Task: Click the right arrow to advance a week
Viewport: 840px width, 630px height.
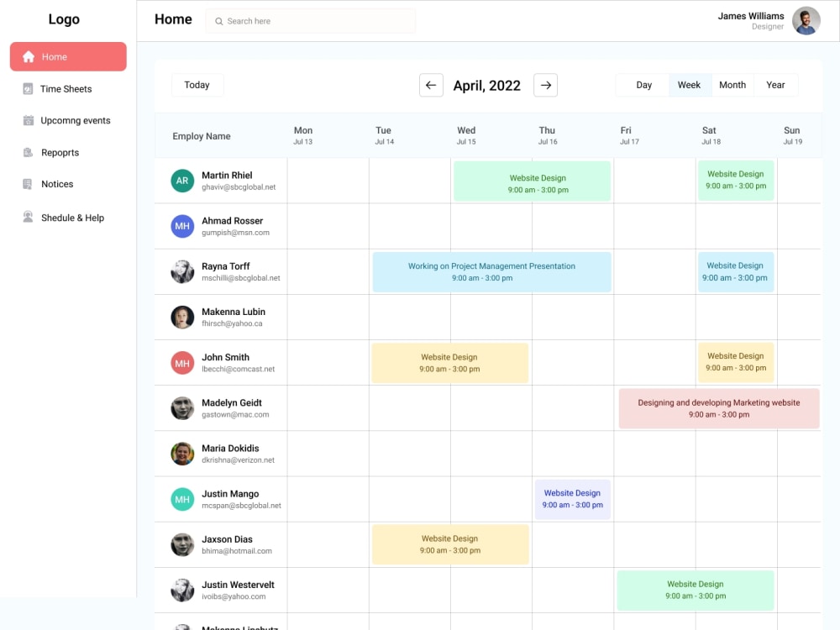Action: click(x=545, y=85)
